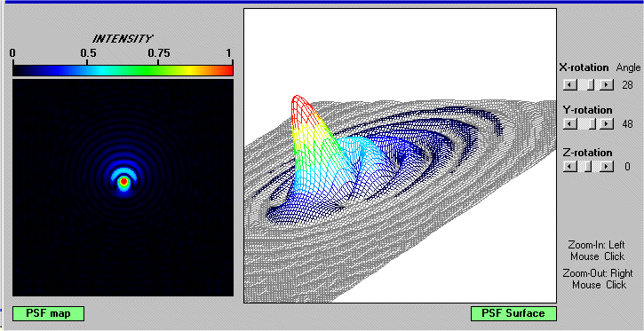Click the blue arc above PSF map center
644x331 pixels.
click(x=123, y=169)
